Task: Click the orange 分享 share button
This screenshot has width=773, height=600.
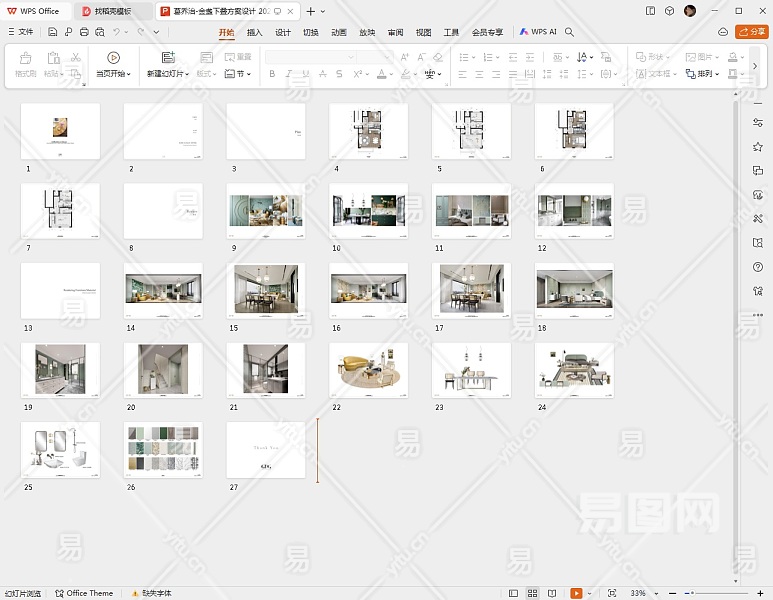Action: 751,32
